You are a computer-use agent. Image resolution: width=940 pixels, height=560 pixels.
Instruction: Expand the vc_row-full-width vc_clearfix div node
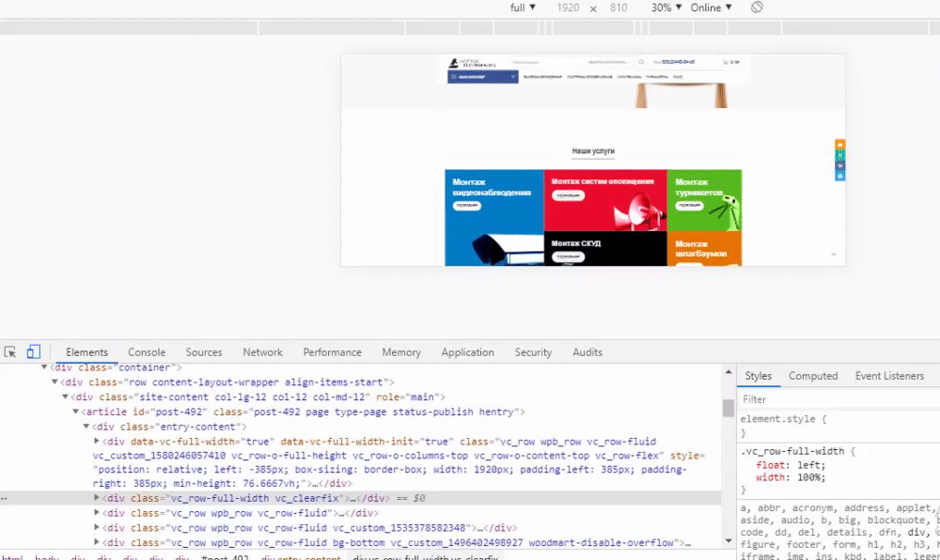(x=97, y=498)
